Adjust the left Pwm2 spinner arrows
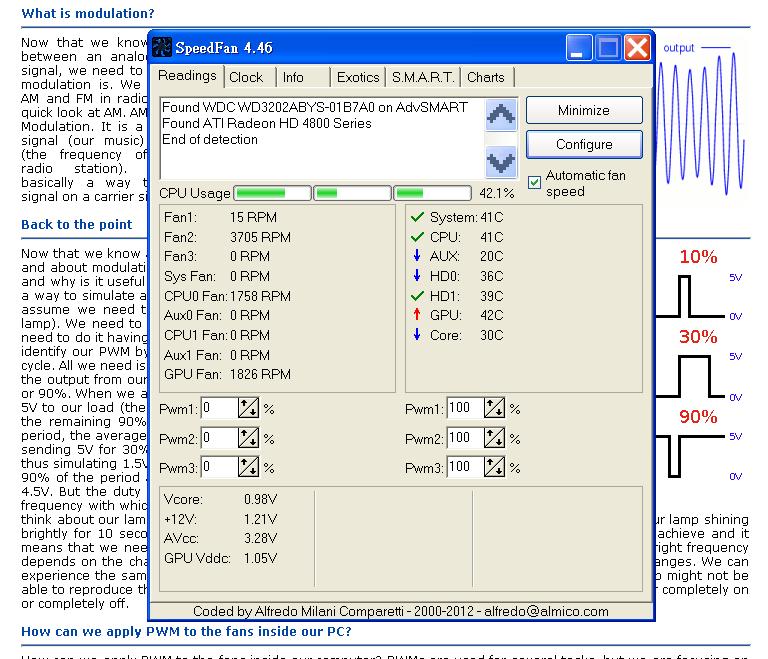768x659 pixels. [248, 438]
